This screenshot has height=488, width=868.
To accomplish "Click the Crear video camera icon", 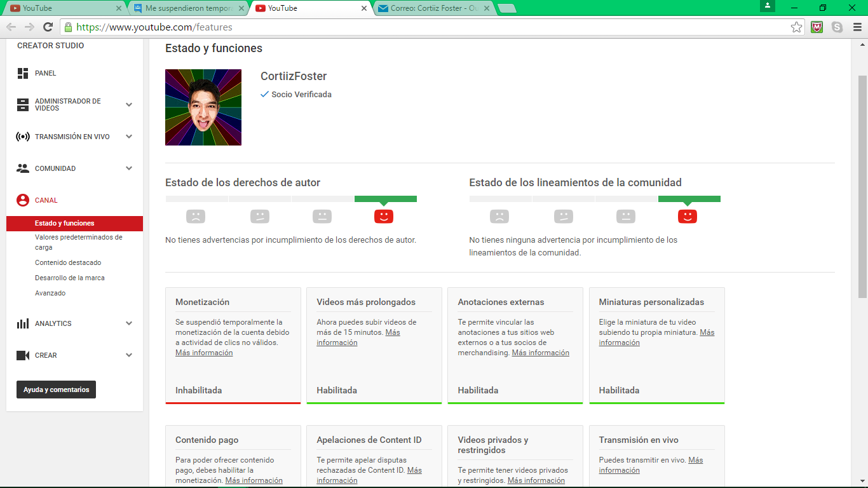I will [x=23, y=355].
